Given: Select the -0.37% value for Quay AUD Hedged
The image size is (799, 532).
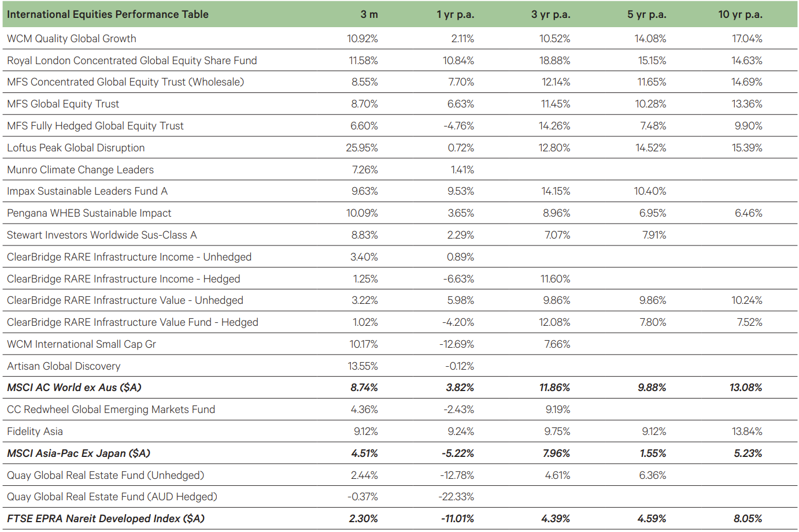Looking at the screenshot, I should point(362,497).
